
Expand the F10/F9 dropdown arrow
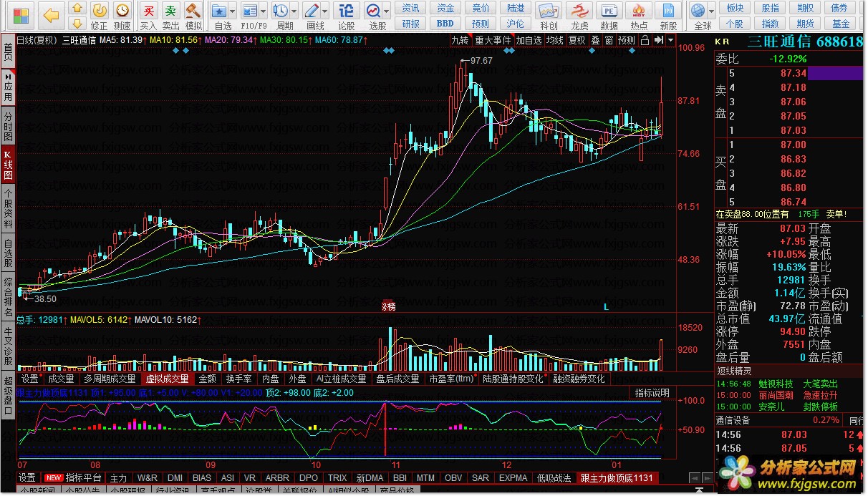(263, 11)
